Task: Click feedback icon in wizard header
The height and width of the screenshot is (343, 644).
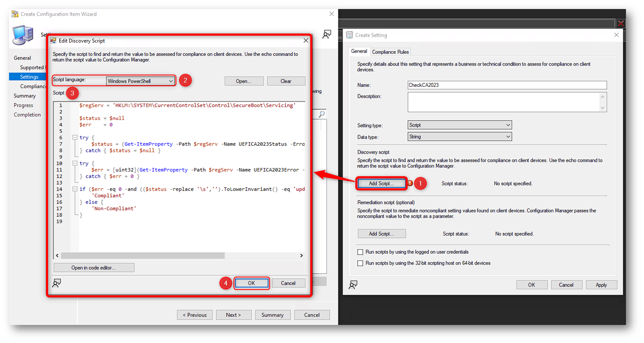Action: point(327,35)
